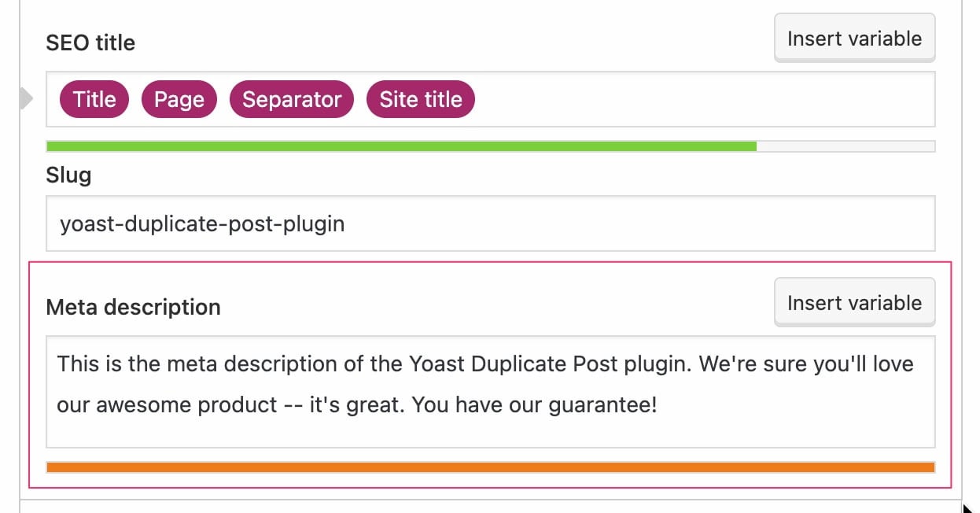Click Insert variable button for Meta description
This screenshot has width=980, height=513.
click(x=854, y=303)
